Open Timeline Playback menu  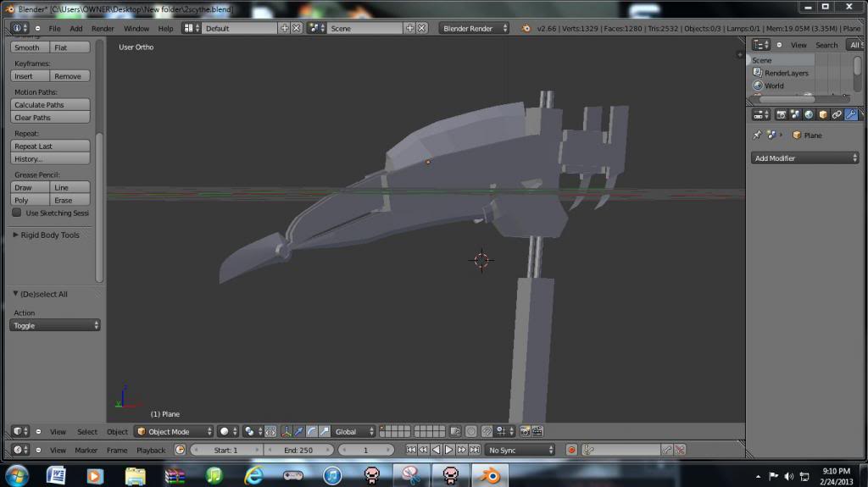[x=151, y=451]
